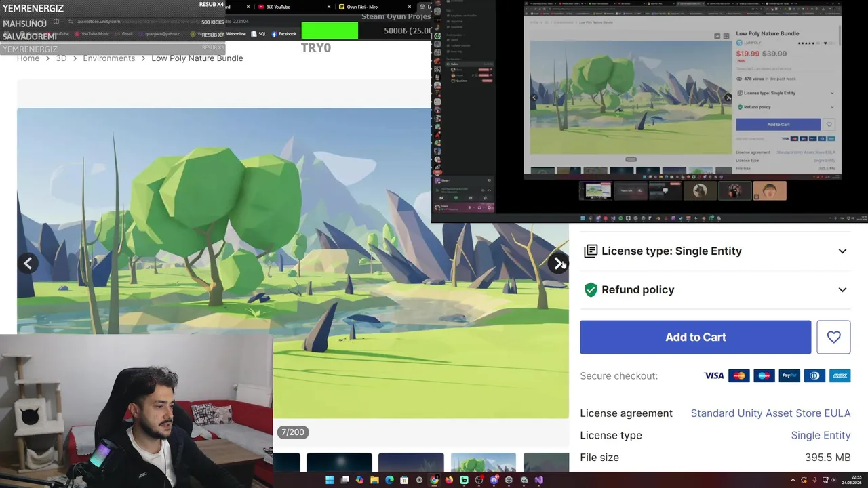Click the license document icon
The height and width of the screenshot is (488, 868).
click(x=591, y=251)
